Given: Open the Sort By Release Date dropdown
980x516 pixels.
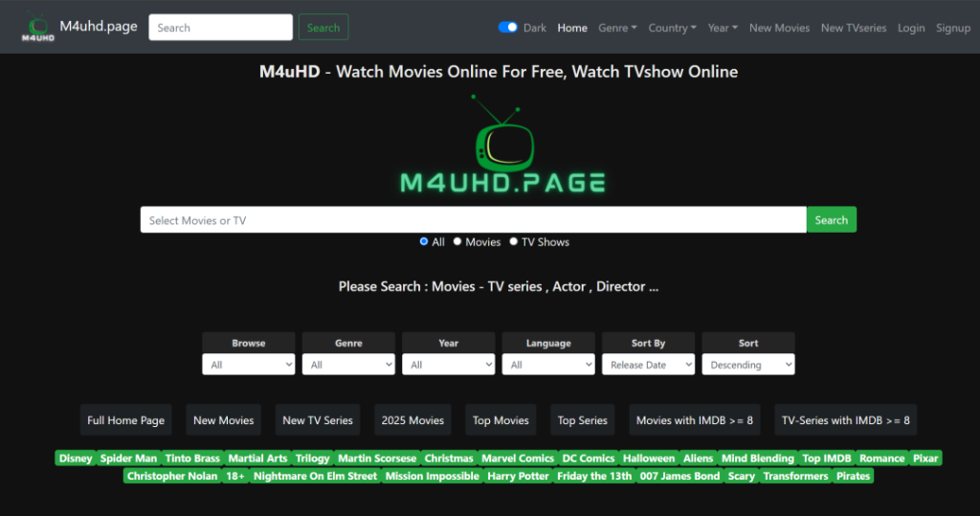Looking at the screenshot, I should [x=648, y=365].
